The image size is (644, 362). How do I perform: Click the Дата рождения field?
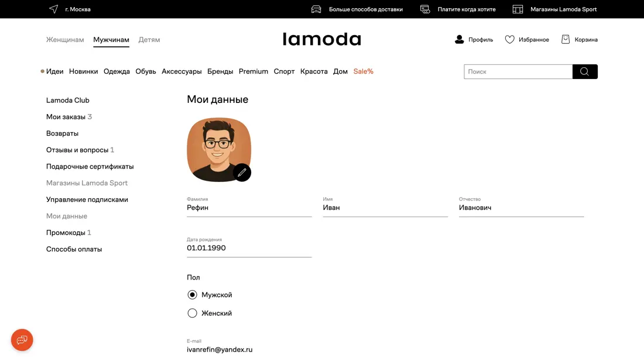249,248
